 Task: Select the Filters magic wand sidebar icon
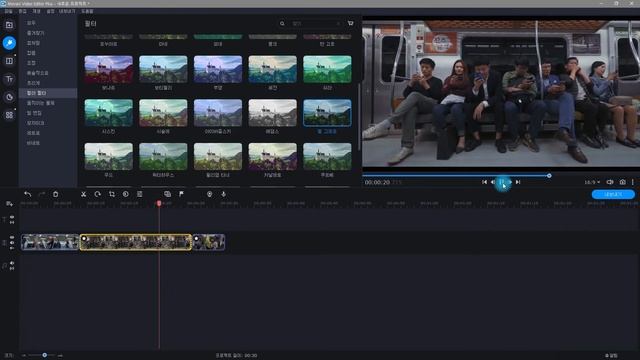point(9,43)
